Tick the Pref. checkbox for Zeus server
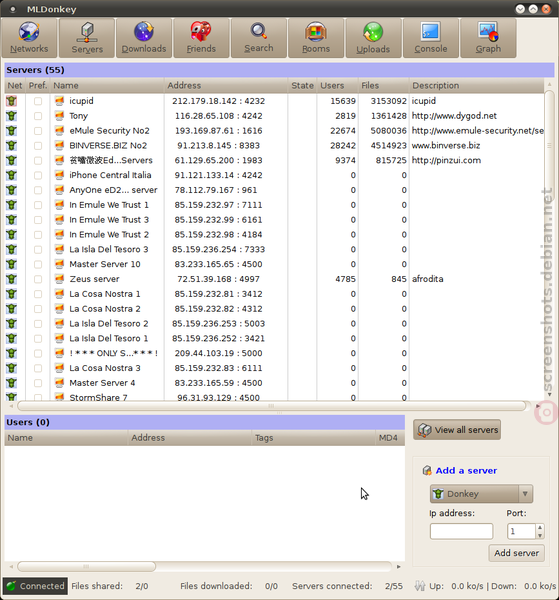This screenshot has height=600, width=559. [38, 279]
